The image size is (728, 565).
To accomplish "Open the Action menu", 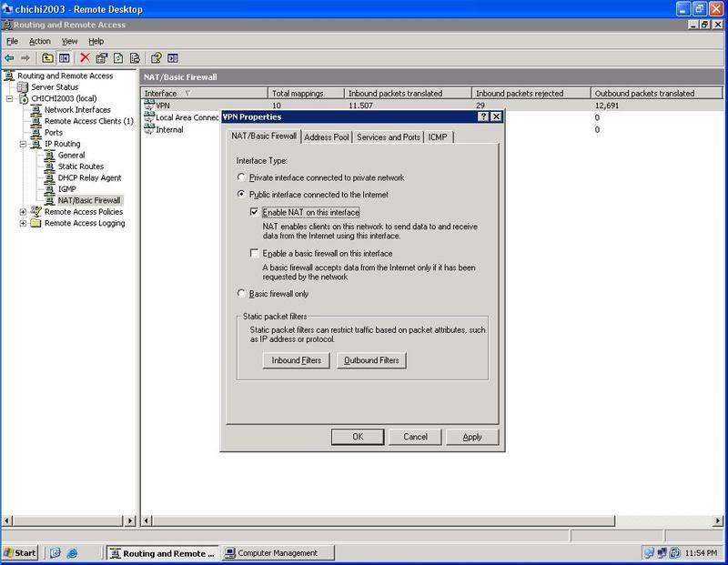I will 40,41.
